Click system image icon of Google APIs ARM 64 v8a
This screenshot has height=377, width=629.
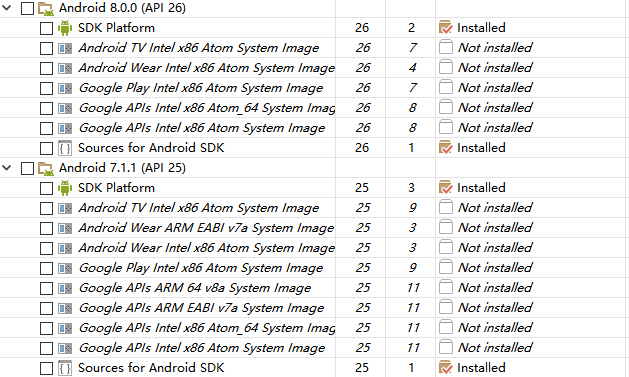[65, 288]
